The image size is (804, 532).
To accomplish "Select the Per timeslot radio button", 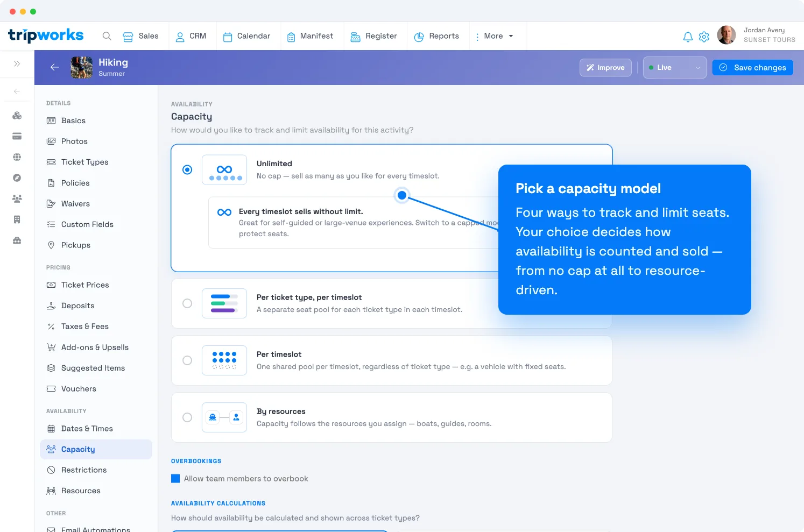I will tap(187, 360).
